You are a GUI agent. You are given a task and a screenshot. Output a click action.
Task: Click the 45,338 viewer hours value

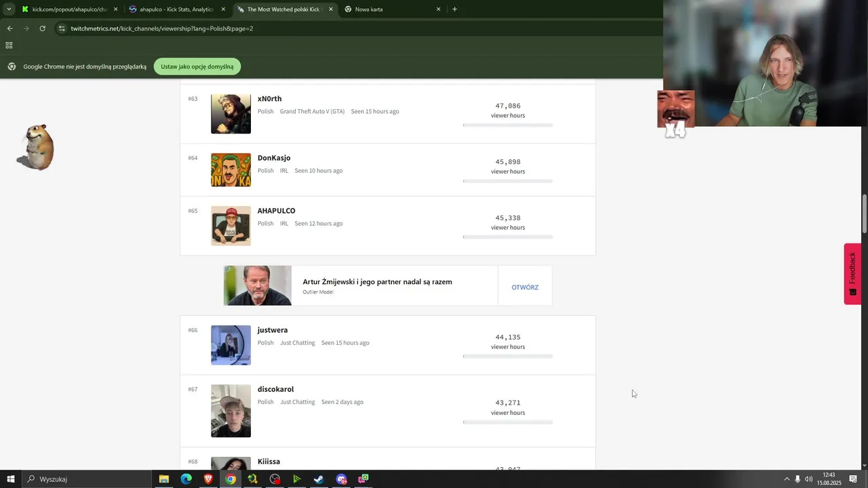[508, 218]
